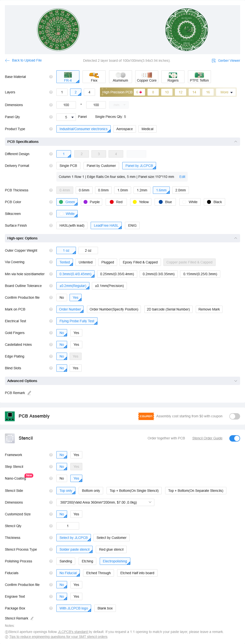Click the orange coupon badge

tap(146, 416)
